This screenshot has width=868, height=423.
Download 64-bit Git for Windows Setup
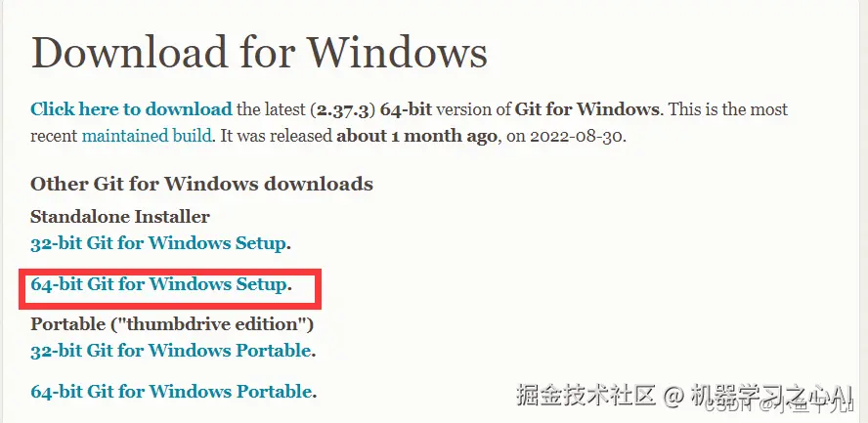158,286
